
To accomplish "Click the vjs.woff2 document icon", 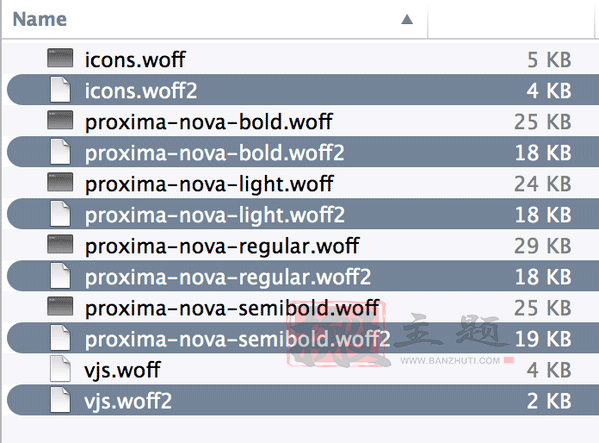I will coord(60,400).
